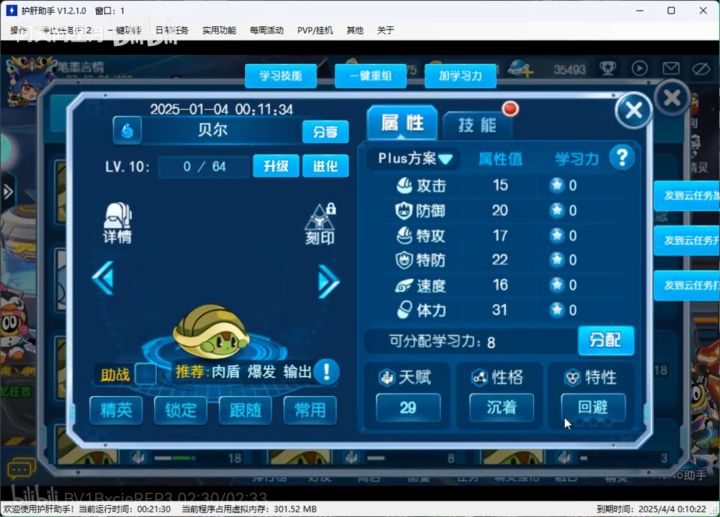Viewport: 720px width, 517px height.
Task: Click the 一键重组 button
Action: click(371, 76)
